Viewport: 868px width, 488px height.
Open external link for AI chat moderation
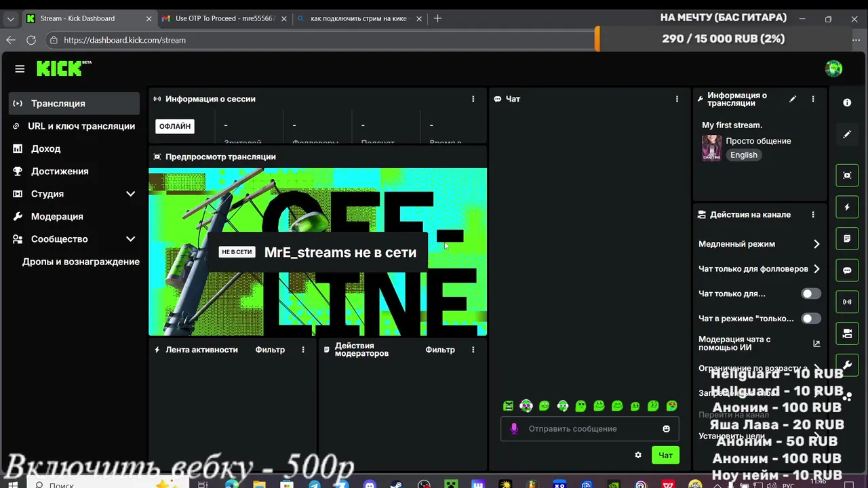point(816,344)
